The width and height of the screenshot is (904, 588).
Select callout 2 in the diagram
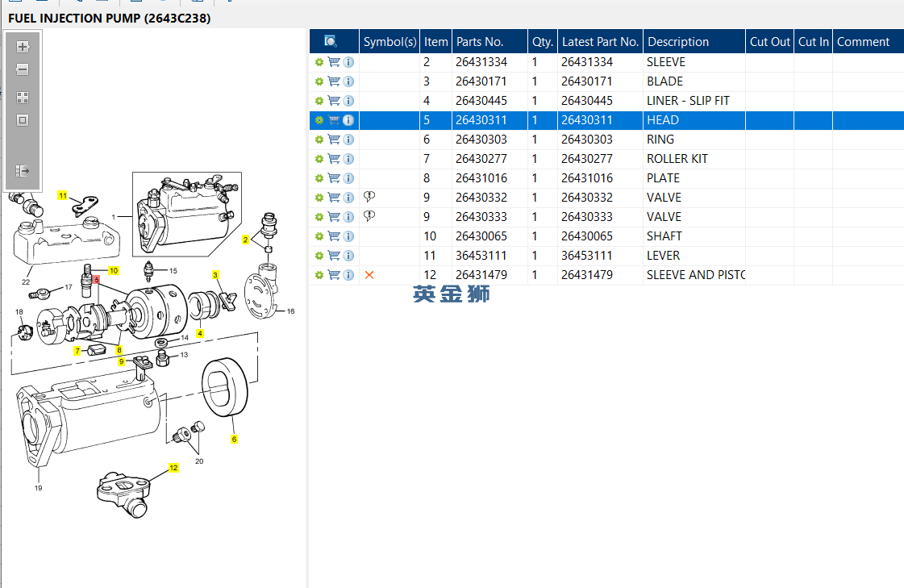coord(246,240)
